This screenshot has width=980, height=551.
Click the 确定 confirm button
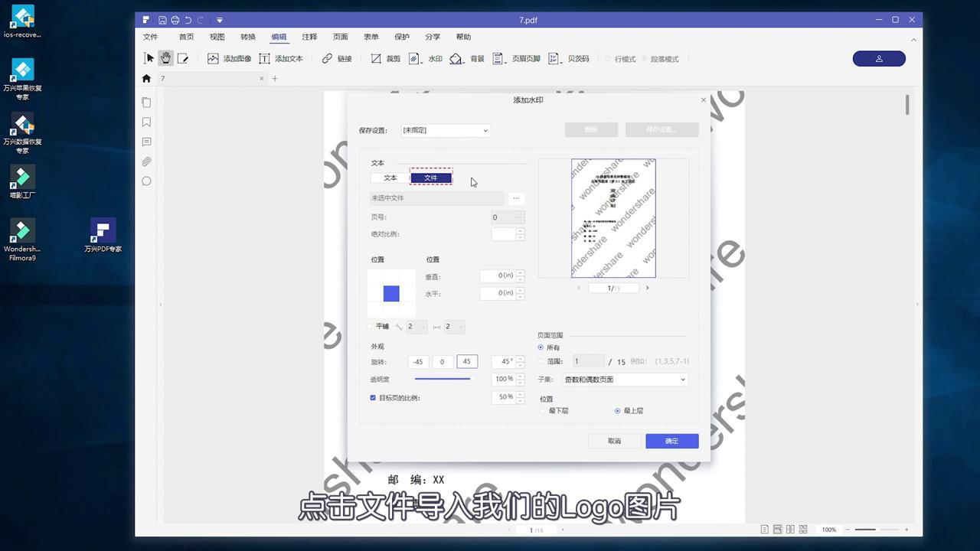coord(671,441)
